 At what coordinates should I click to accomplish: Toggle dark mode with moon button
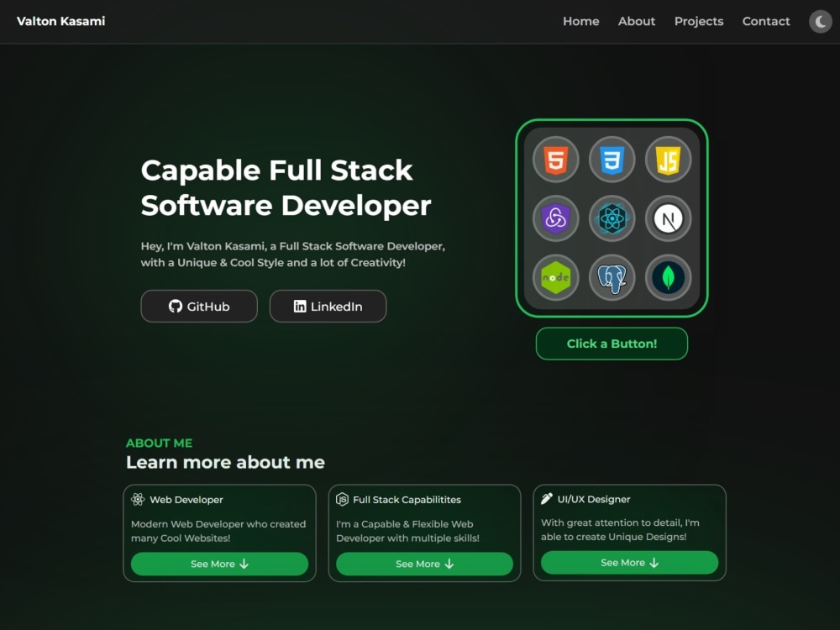(x=820, y=22)
